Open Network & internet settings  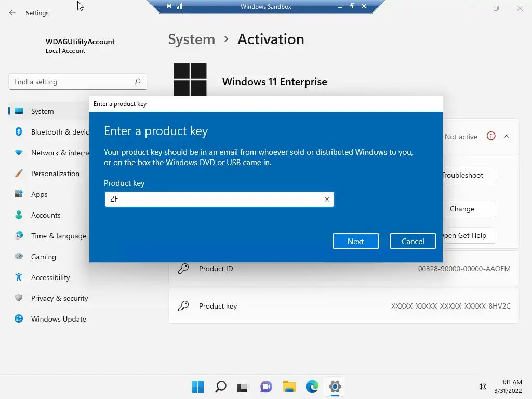[49, 153]
